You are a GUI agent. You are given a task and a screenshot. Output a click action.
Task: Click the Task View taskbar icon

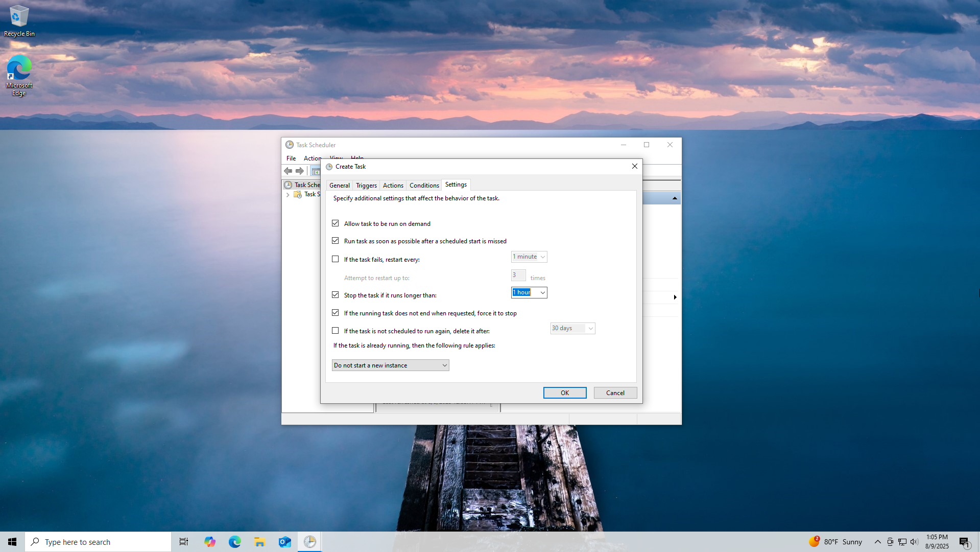click(184, 542)
